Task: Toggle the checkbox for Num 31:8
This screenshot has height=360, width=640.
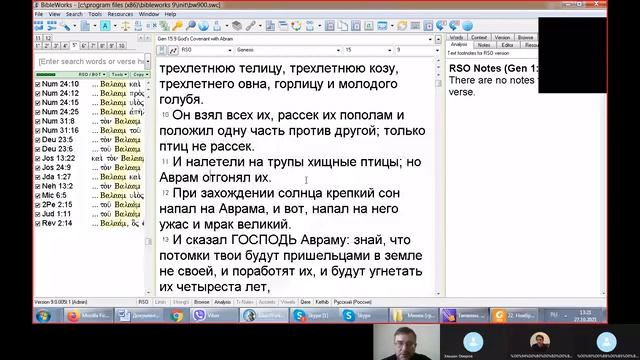Action: click(38, 122)
